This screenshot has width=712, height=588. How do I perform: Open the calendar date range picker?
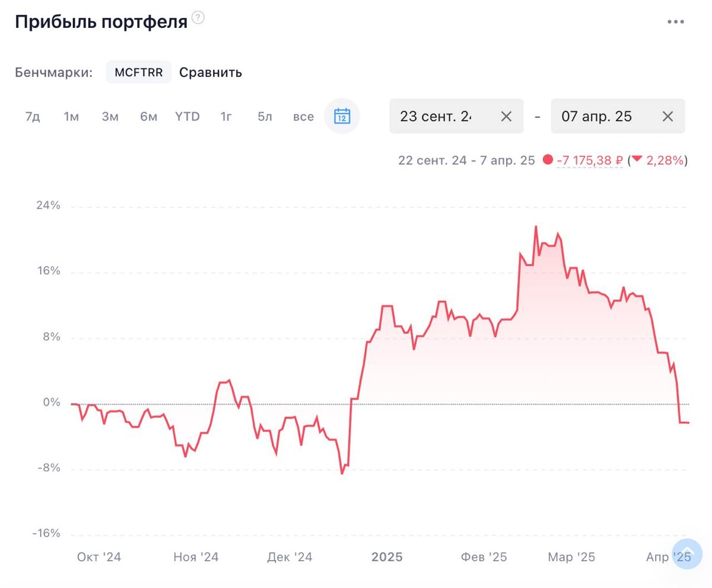coord(342,116)
